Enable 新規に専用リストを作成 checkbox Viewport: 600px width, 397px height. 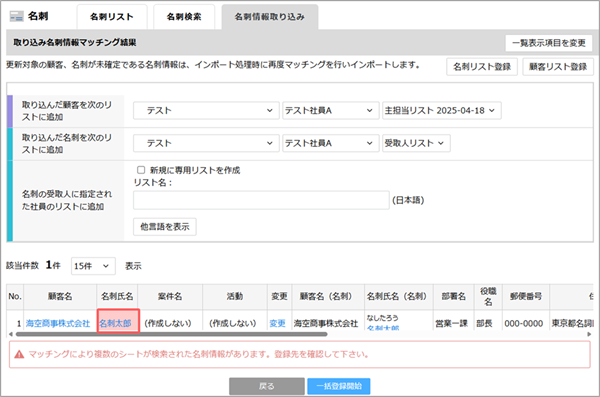click(141, 170)
